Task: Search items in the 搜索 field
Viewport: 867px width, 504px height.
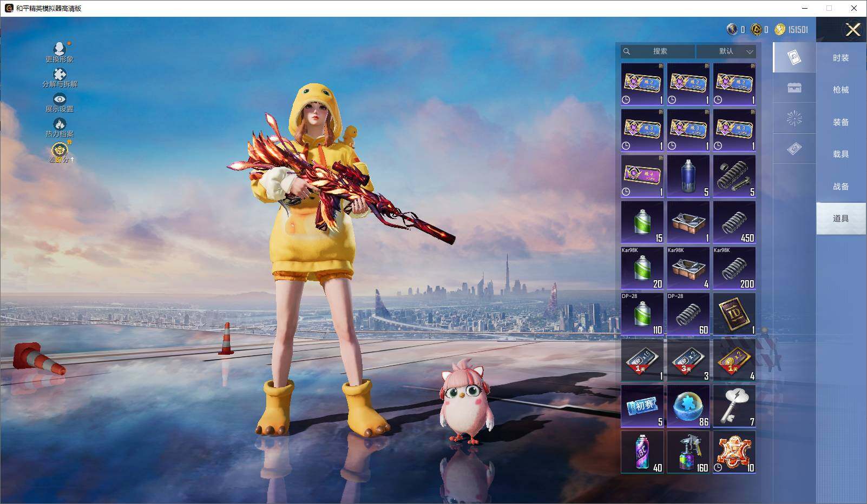Action: click(658, 51)
